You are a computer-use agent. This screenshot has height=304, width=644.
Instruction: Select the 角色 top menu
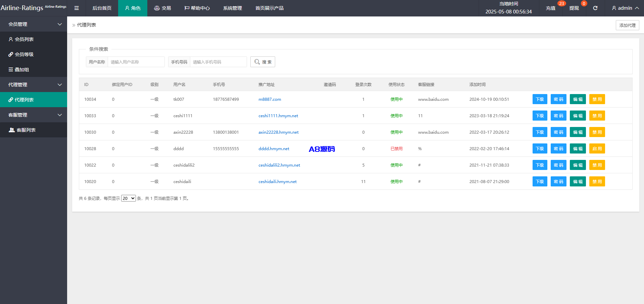click(133, 8)
